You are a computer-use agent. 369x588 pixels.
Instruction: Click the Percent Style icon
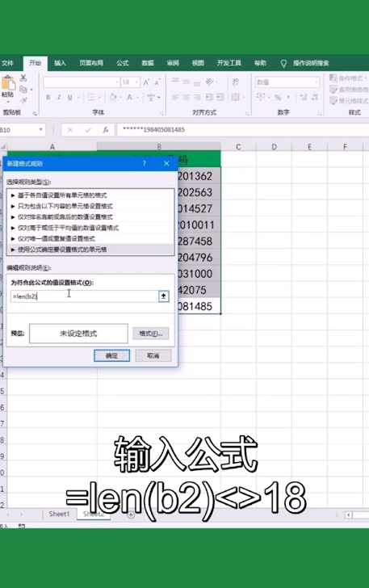point(278,98)
